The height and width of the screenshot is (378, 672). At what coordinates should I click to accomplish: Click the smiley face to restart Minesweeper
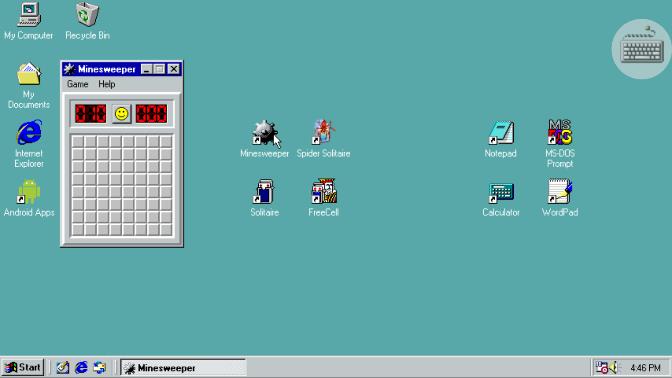[x=122, y=114]
